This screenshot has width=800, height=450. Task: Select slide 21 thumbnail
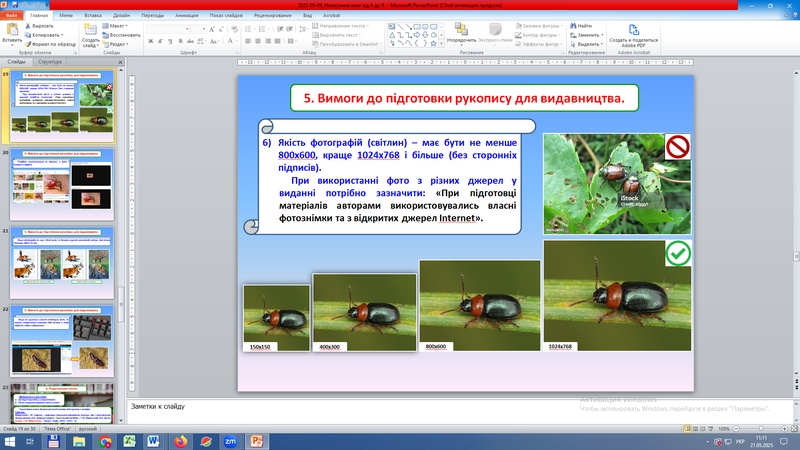[x=62, y=263]
